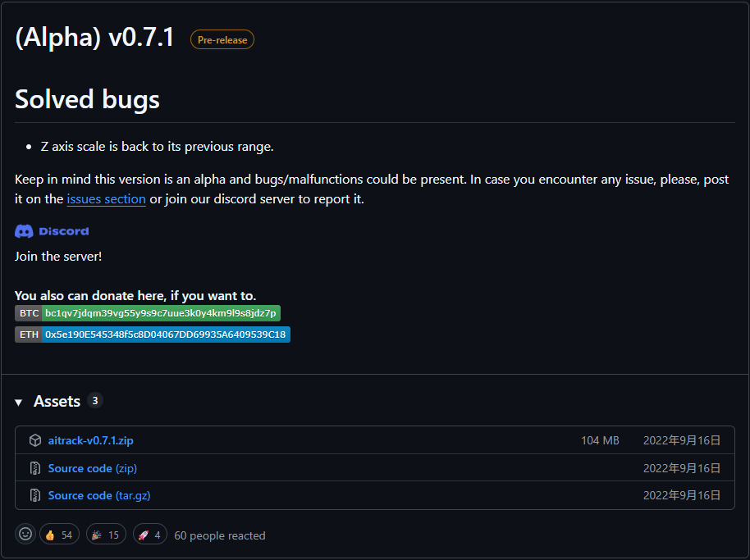750x560 pixels.
Task: Click the thumbs up reaction showing 54
Action: 59,534
